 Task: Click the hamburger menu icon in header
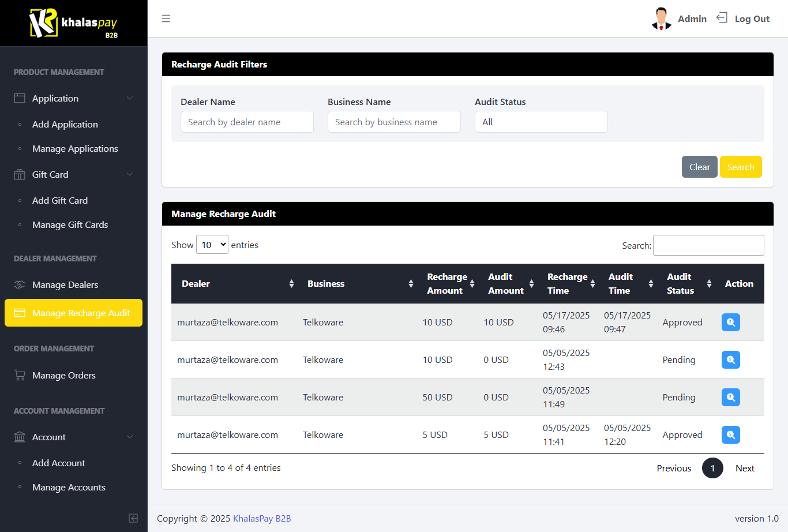(166, 18)
